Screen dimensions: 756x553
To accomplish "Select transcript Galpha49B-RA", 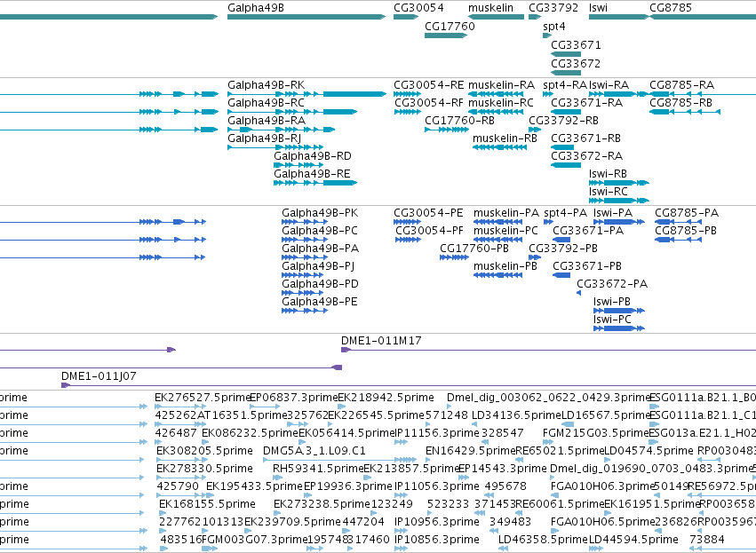I will click(x=267, y=121).
